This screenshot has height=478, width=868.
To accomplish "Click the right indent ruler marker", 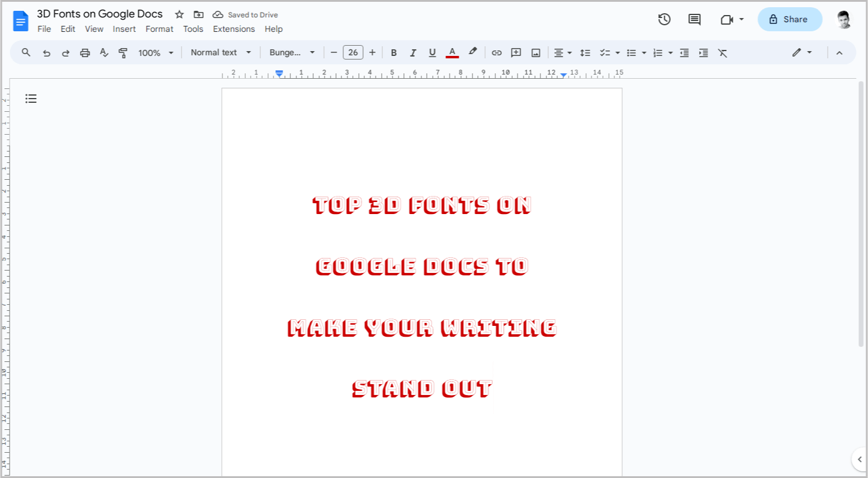I will (x=563, y=75).
